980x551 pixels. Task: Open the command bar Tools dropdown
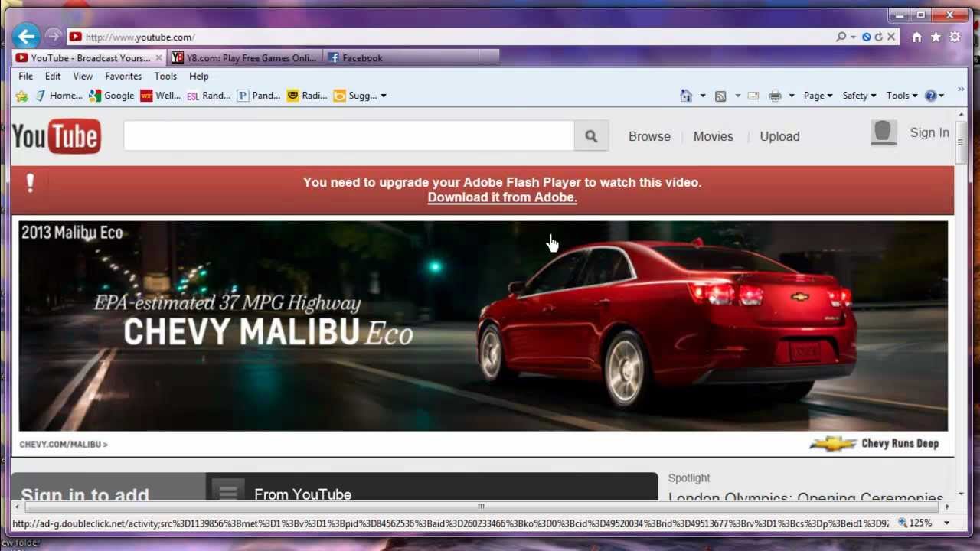(x=902, y=96)
